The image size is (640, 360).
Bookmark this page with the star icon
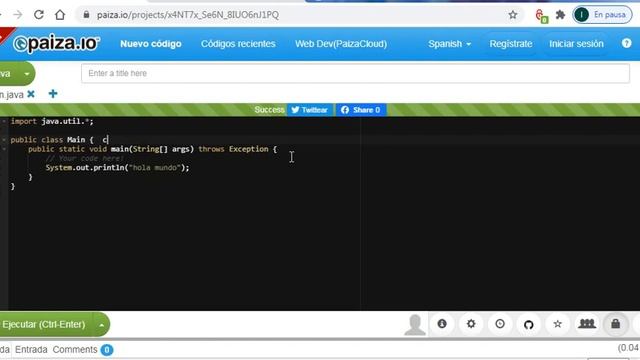513,15
